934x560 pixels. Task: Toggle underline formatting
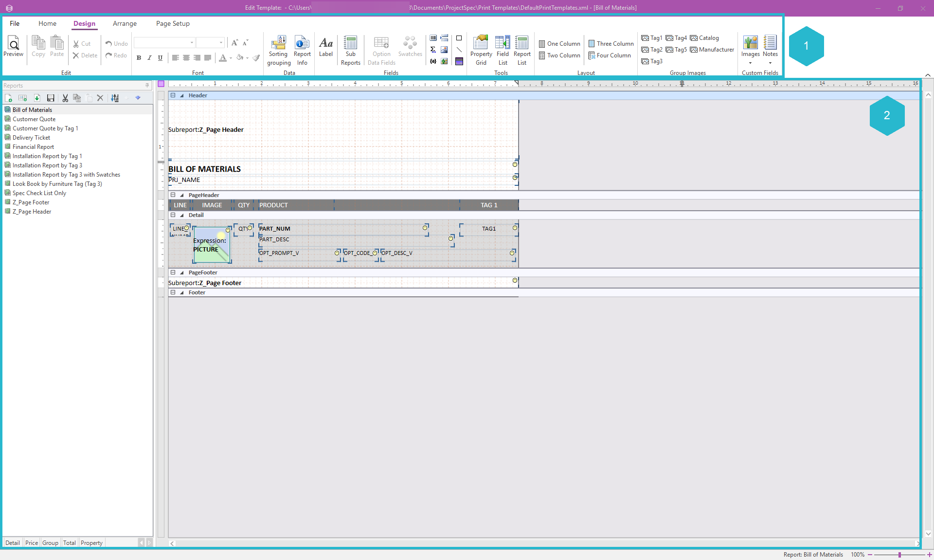tap(160, 58)
